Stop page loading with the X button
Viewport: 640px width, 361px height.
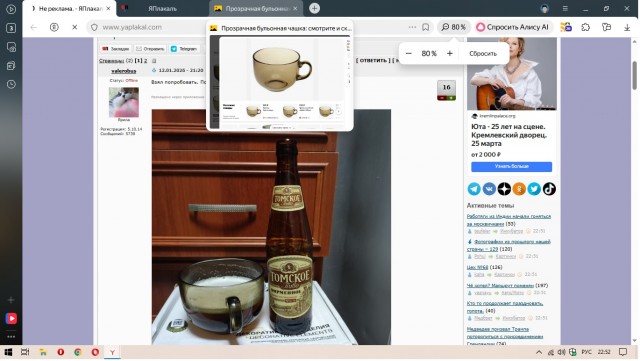75,27
